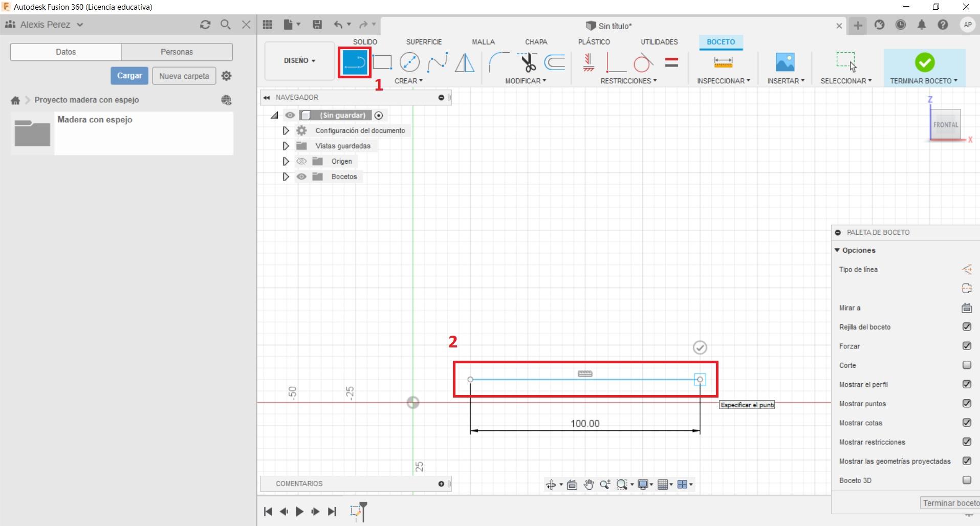Click Terminar boceto in the palette

click(x=950, y=503)
